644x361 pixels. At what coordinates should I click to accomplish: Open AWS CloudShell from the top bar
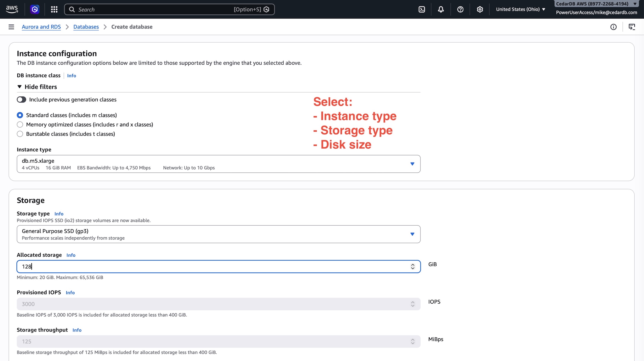(x=422, y=9)
